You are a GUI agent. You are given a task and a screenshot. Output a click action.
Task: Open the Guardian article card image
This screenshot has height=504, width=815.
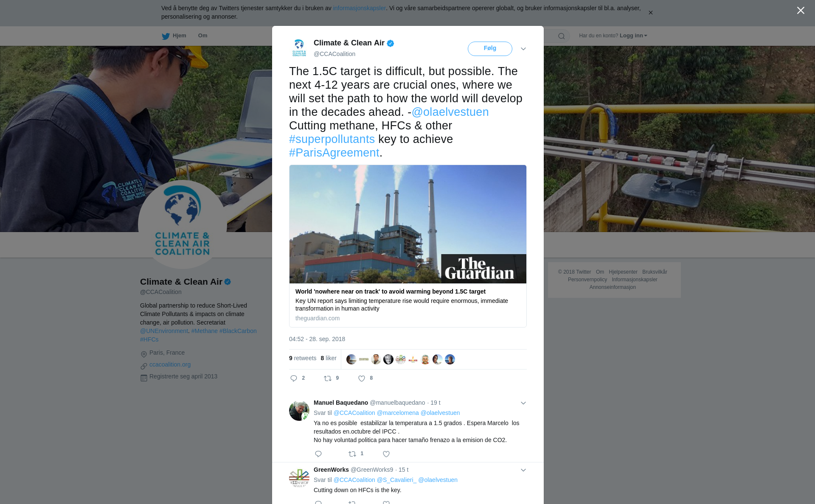408,224
